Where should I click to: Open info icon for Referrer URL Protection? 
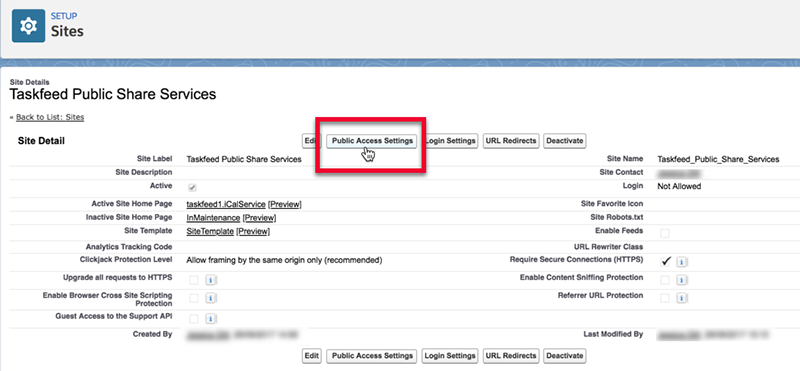tap(682, 298)
